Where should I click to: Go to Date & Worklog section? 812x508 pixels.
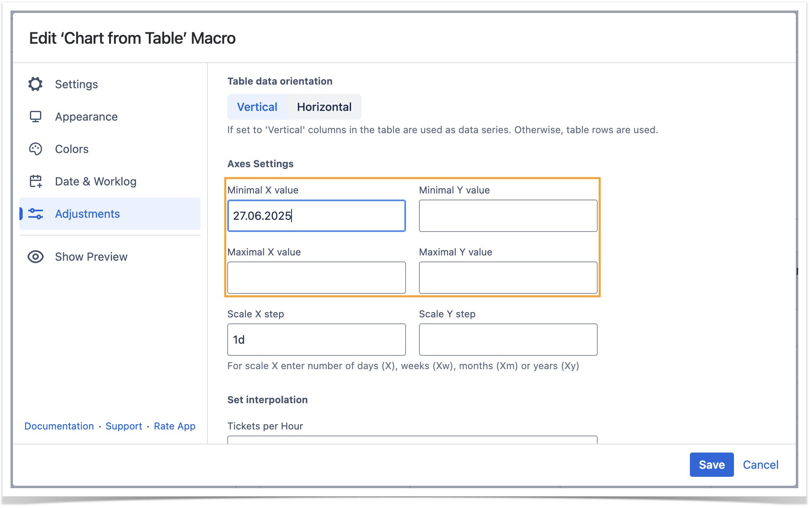[95, 181]
